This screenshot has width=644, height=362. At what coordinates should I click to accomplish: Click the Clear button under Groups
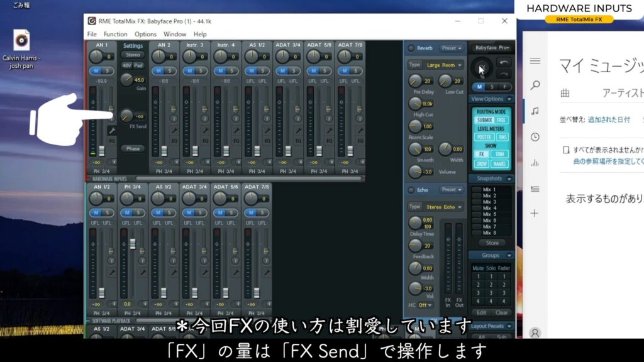click(x=501, y=312)
